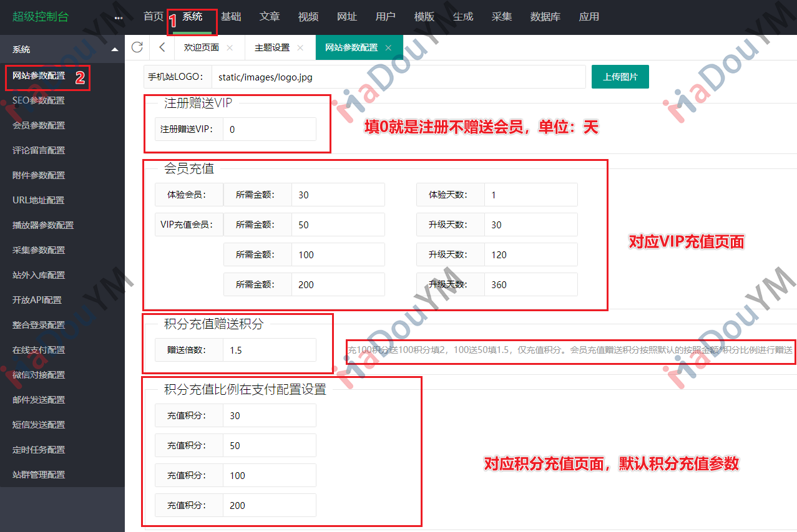Open the 采集 top menu
Screen dimensions: 797x532
pyautogui.click(x=502, y=17)
